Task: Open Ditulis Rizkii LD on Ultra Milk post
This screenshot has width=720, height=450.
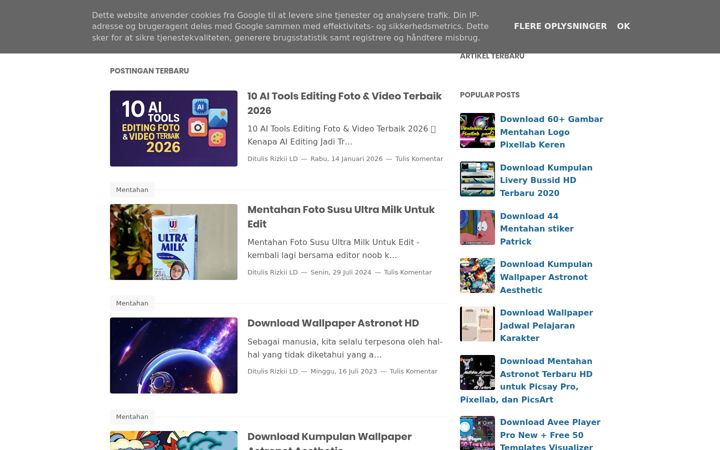Action: pyautogui.click(x=273, y=272)
